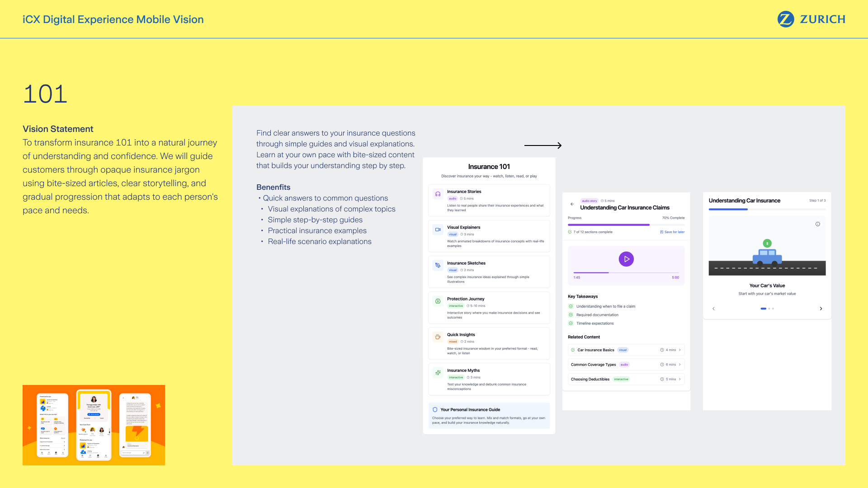This screenshot has width=868, height=488.
Task: Expand Car Insurance Basics chevron
Action: click(679, 350)
